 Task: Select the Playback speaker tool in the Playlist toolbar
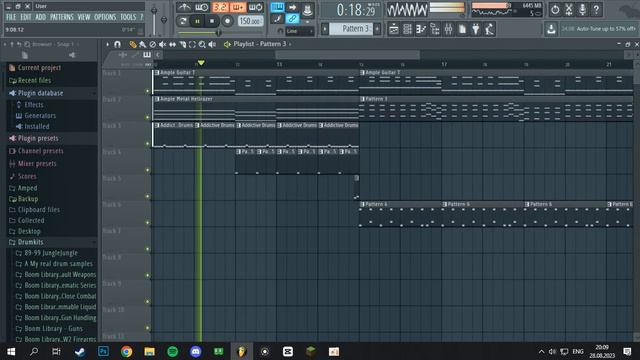212,44
